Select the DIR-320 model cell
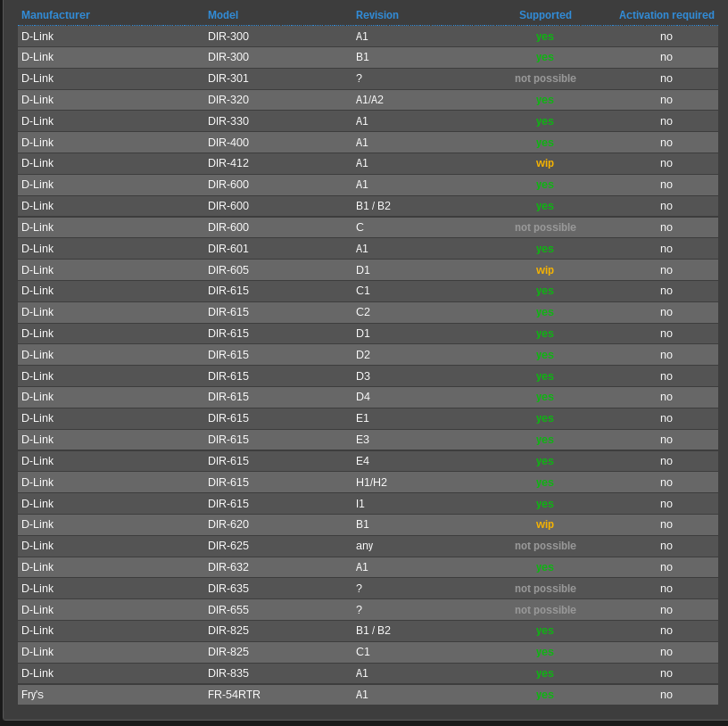Screen dimensions: 728x726 coord(228,100)
